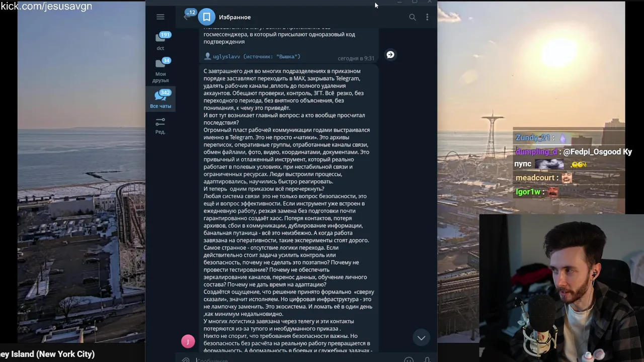
Task: Maximize the Telegram window
Action: coord(415,2)
